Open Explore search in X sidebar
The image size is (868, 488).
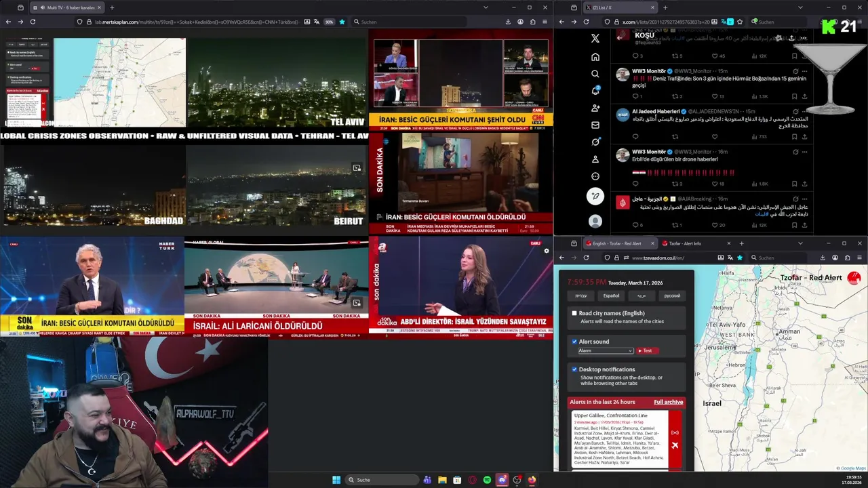click(595, 74)
